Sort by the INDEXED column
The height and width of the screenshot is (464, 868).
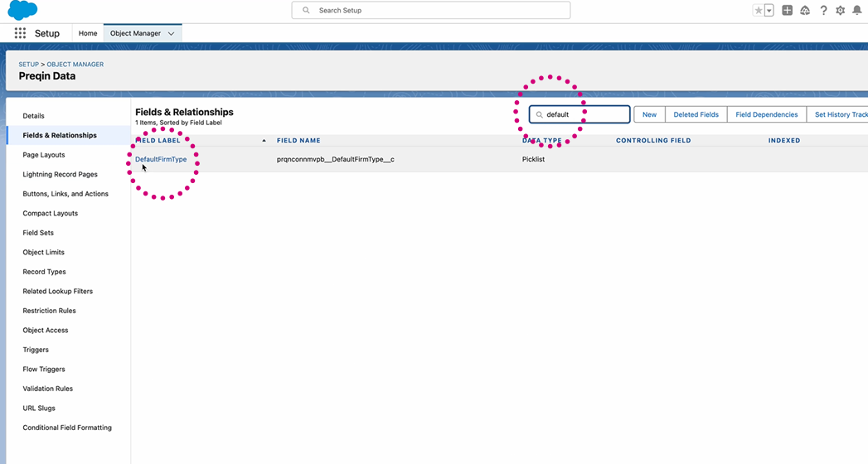(784, 141)
